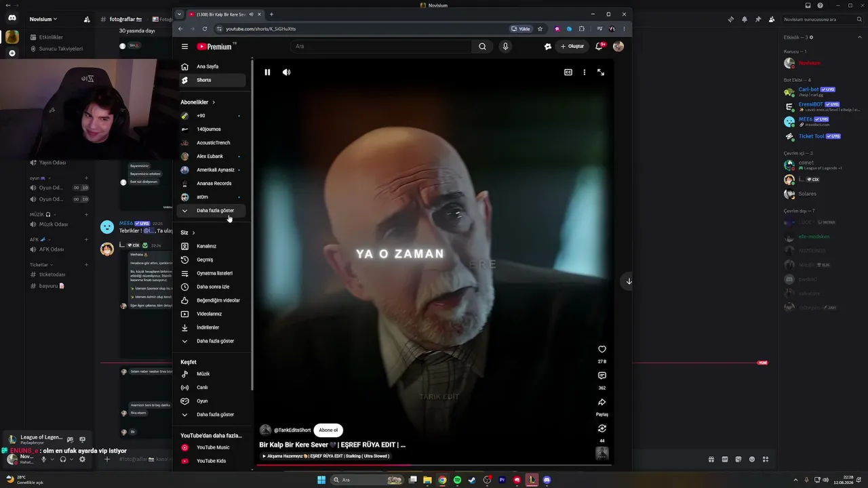The height and width of the screenshot is (488, 868).
Task: Click the Oluştur create button
Action: [x=572, y=47]
